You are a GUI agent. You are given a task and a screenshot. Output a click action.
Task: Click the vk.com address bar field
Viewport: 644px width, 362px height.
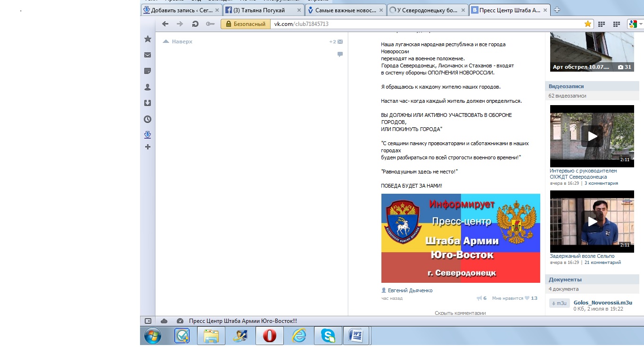[424, 24]
